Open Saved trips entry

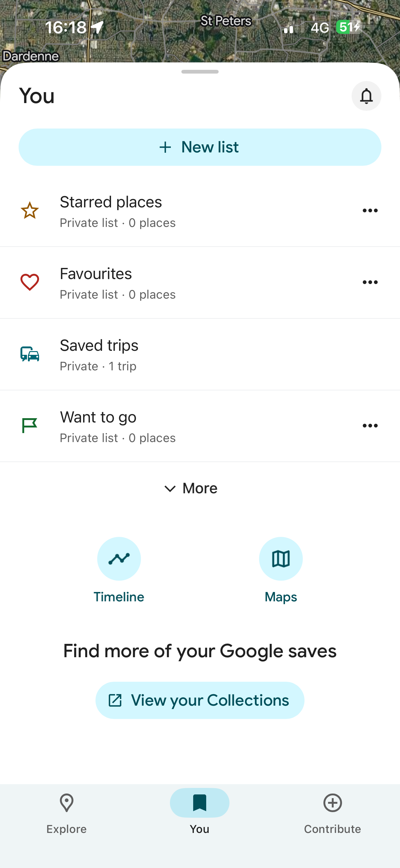point(200,355)
